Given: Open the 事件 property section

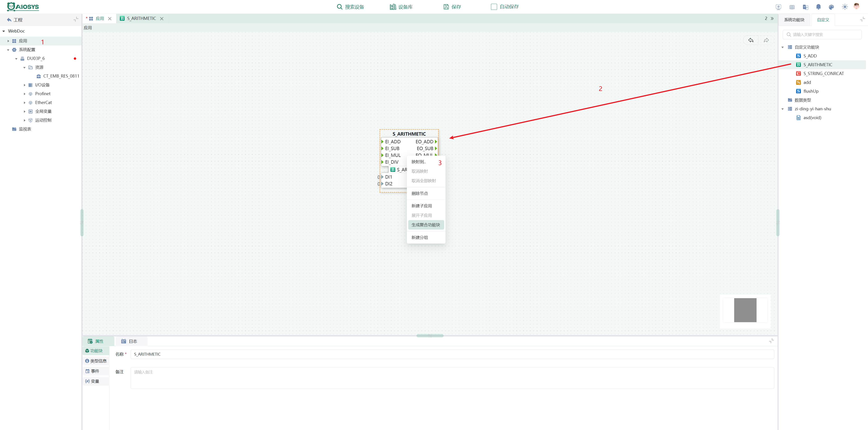Looking at the screenshot, I should (96, 371).
